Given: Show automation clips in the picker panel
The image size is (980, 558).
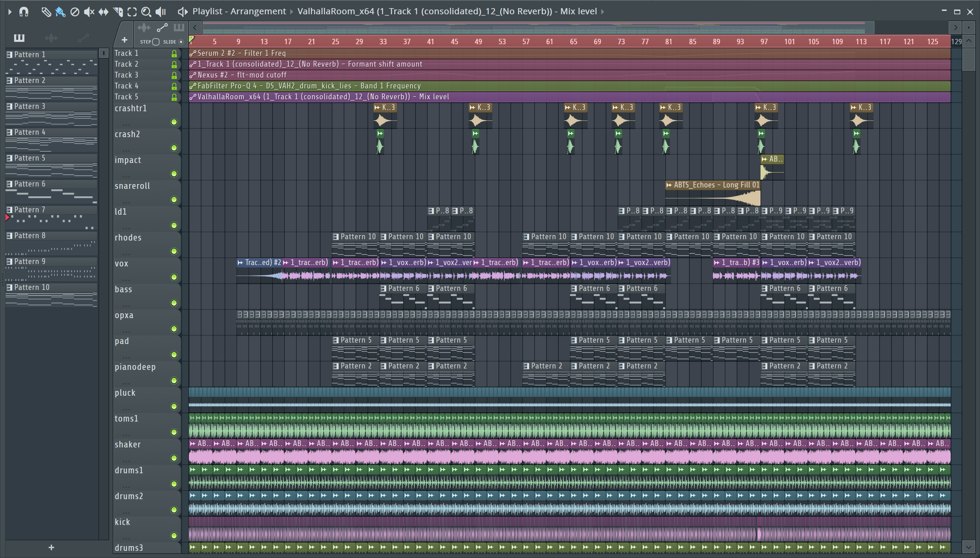Looking at the screenshot, I should [x=83, y=37].
